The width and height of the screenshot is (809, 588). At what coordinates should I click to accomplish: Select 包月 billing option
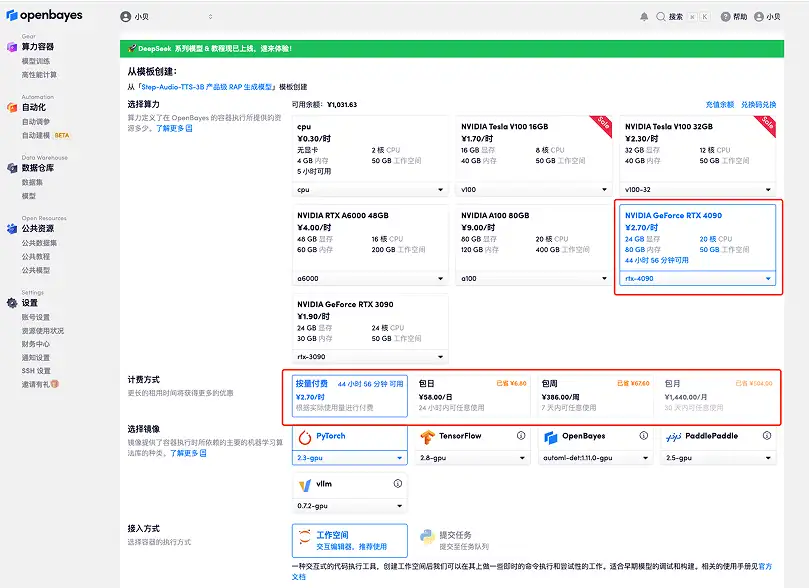(718, 396)
